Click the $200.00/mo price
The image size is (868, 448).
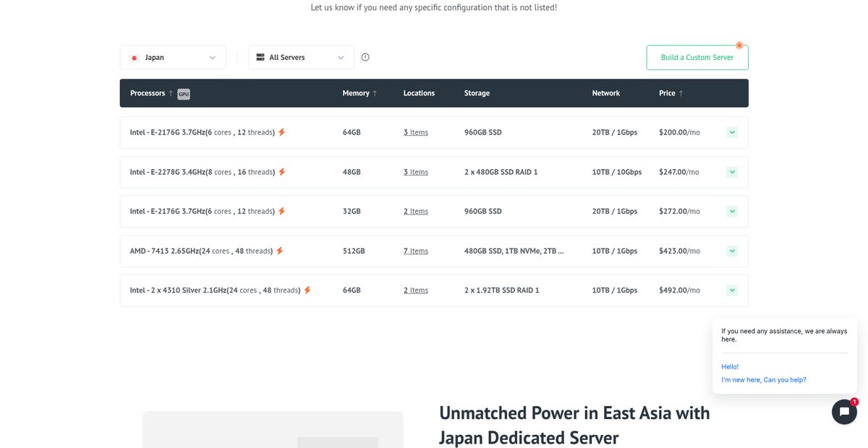tap(679, 132)
